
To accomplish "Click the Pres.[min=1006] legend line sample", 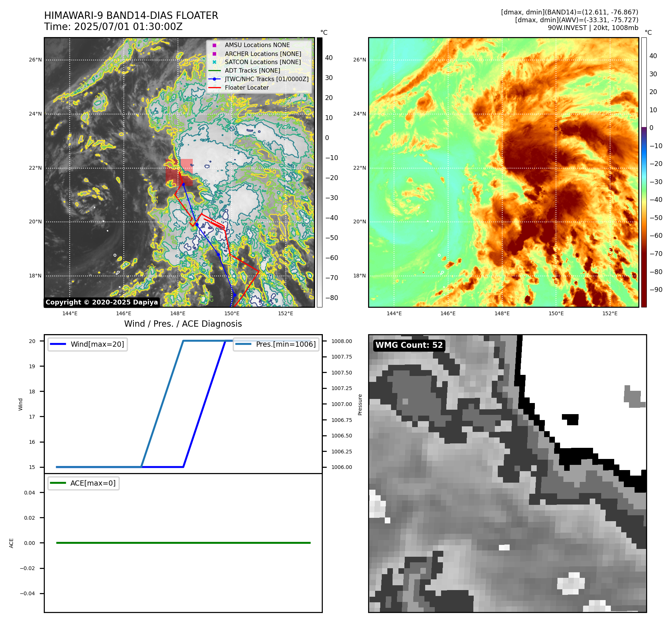I will (x=243, y=344).
